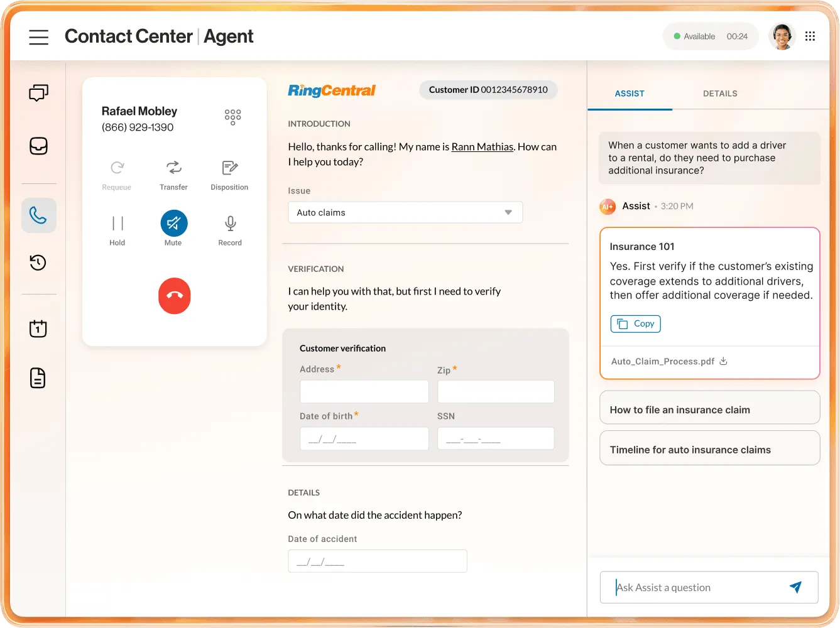
Task: End the active call with the red button
Action: (x=174, y=296)
